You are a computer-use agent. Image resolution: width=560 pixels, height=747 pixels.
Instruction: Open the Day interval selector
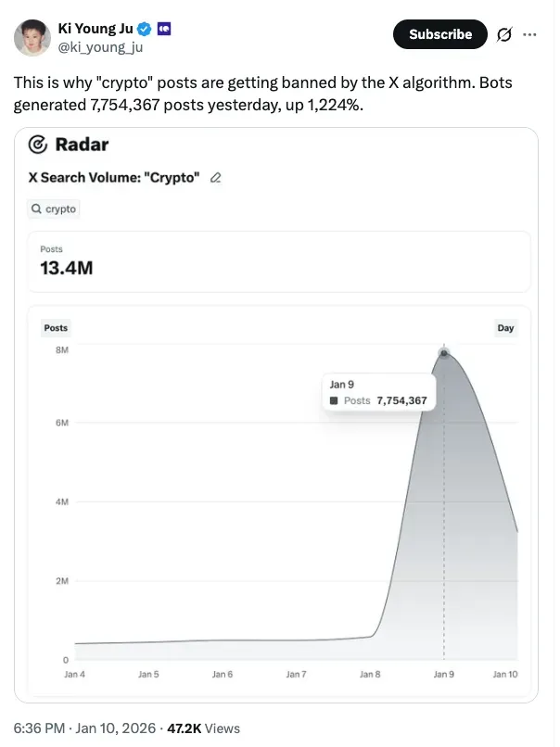coord(505,328)
